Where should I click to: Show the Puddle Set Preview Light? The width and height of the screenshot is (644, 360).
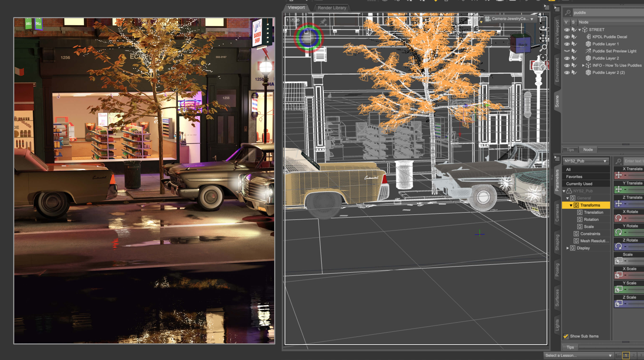coord(567,51)
